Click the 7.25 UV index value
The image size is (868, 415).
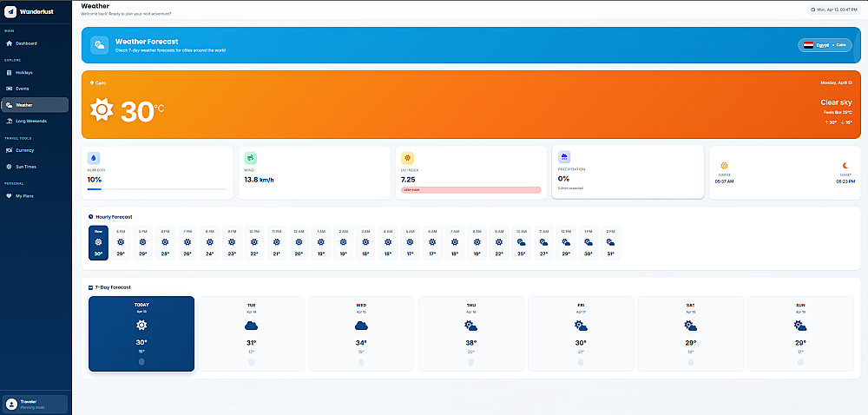click(x=408, y=180)
